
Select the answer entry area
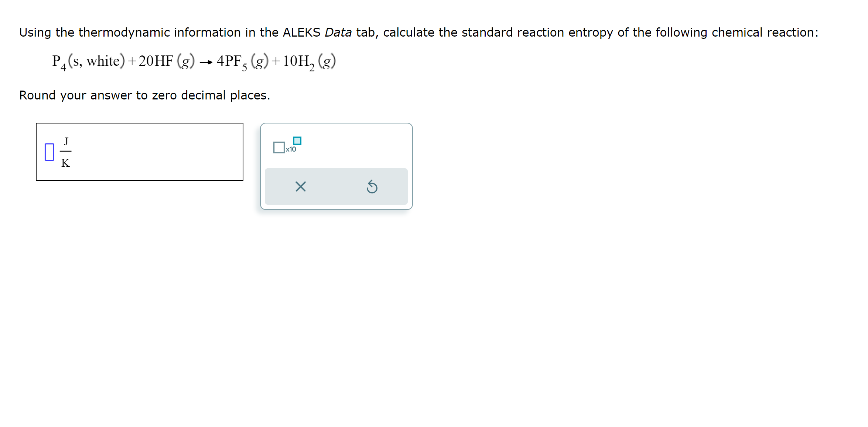[x=140, y=152]
